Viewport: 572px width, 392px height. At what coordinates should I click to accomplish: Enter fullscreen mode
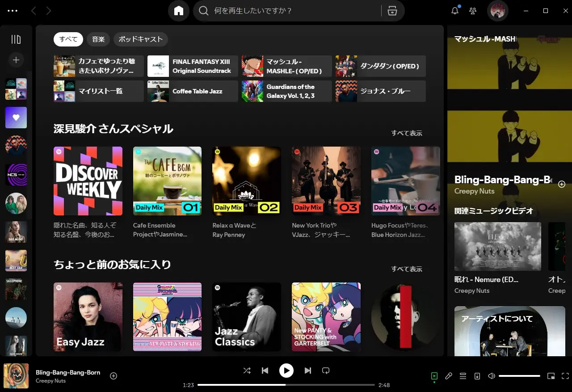click(565, 376)
